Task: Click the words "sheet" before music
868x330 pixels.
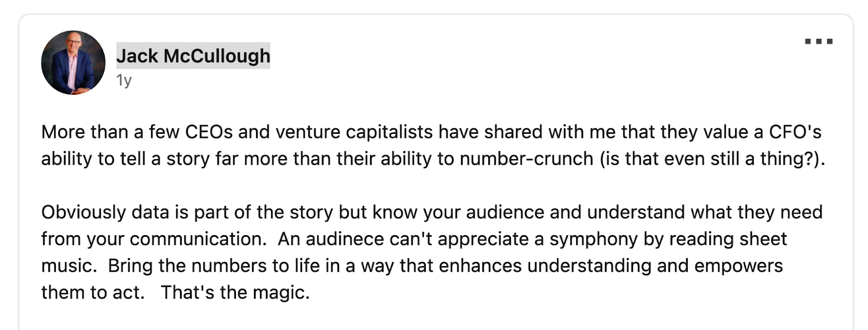Action: tap(766, 239)
